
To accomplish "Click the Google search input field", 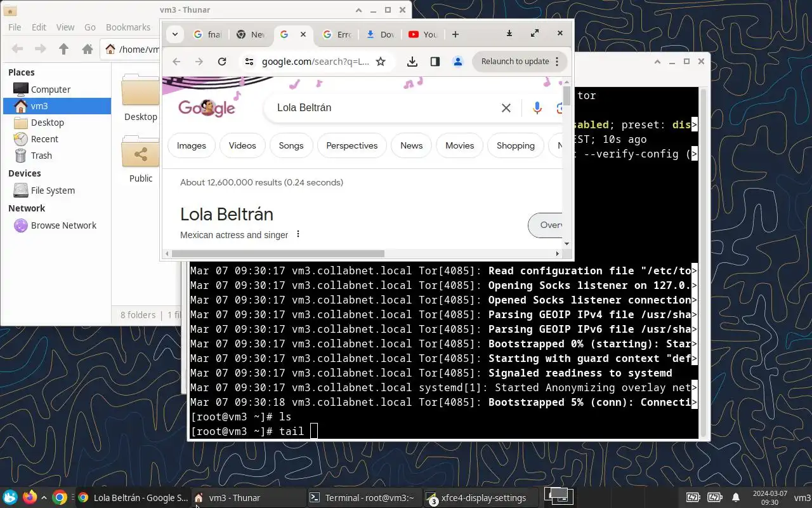I will [x=384, y=108].
